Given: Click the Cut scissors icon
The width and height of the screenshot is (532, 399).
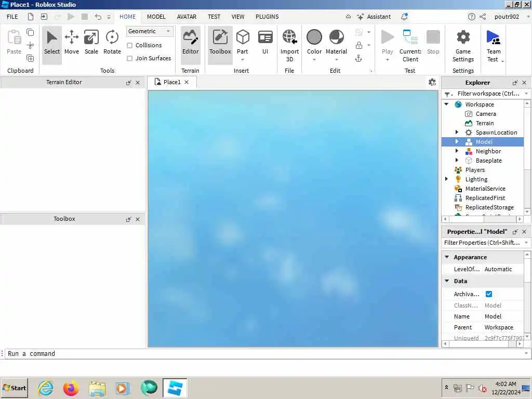Looking at the screenshot, I should (30, 45).
